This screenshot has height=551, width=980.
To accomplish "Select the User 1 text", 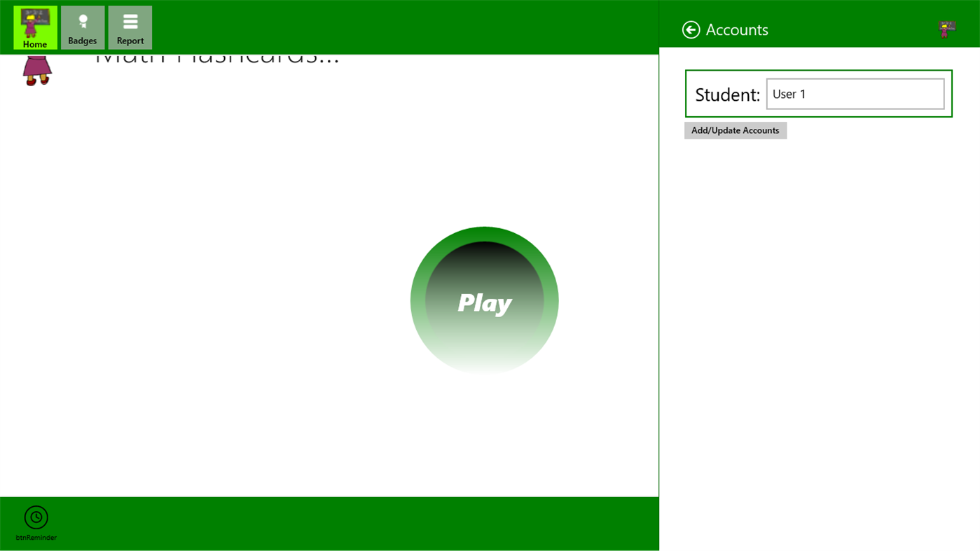I will coord(789,93).
